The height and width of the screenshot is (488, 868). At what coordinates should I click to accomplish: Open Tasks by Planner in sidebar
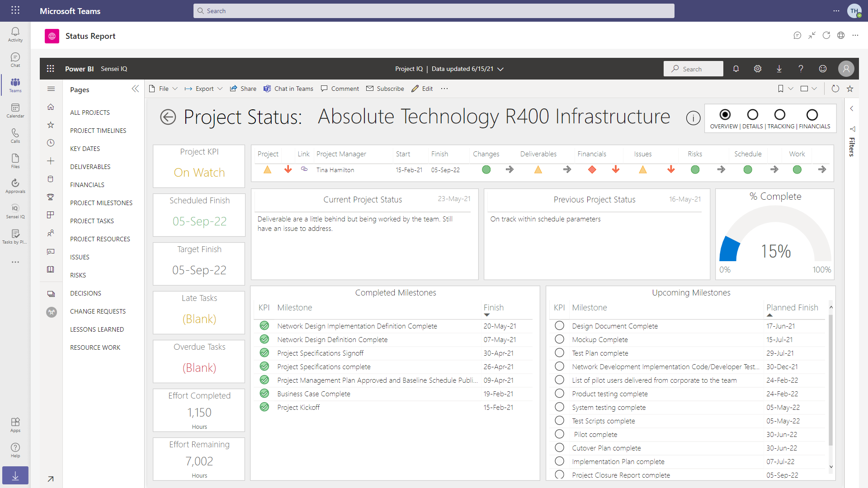15,236
